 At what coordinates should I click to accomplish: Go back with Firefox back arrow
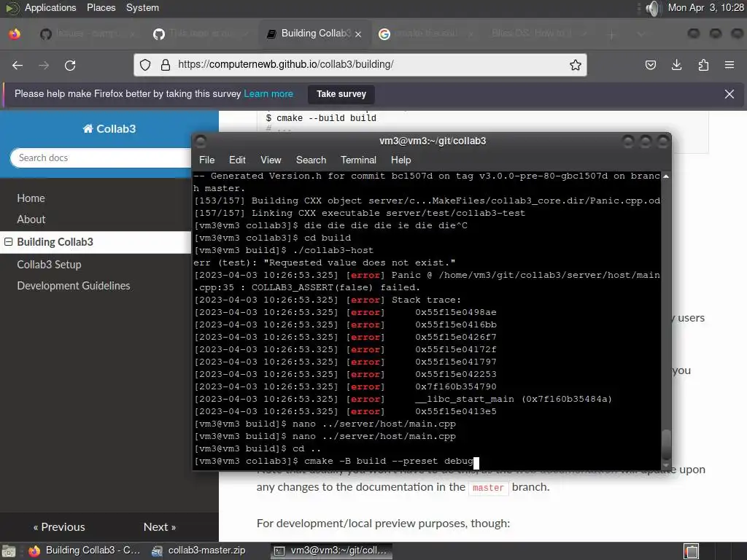tap(18, 65)
